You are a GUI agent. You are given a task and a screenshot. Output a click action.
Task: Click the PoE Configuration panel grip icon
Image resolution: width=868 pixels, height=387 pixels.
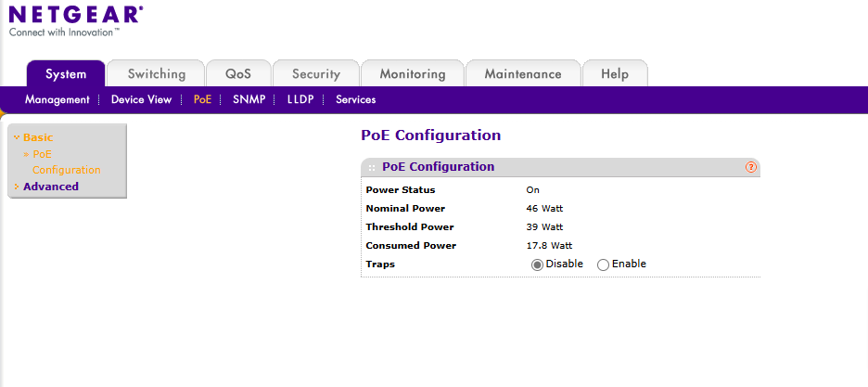(372, 167)
